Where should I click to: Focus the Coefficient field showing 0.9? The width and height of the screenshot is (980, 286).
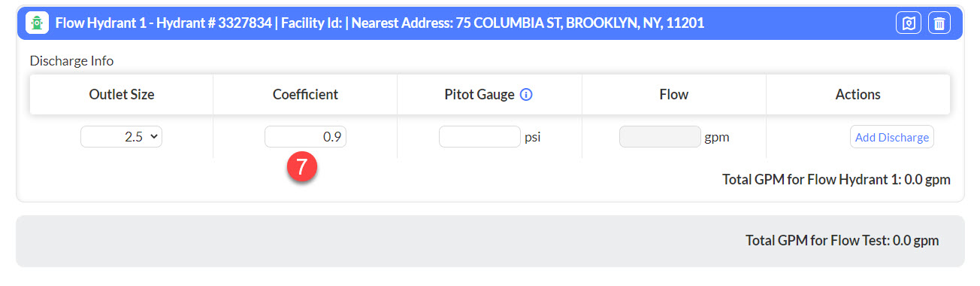[x=305, y=137]
